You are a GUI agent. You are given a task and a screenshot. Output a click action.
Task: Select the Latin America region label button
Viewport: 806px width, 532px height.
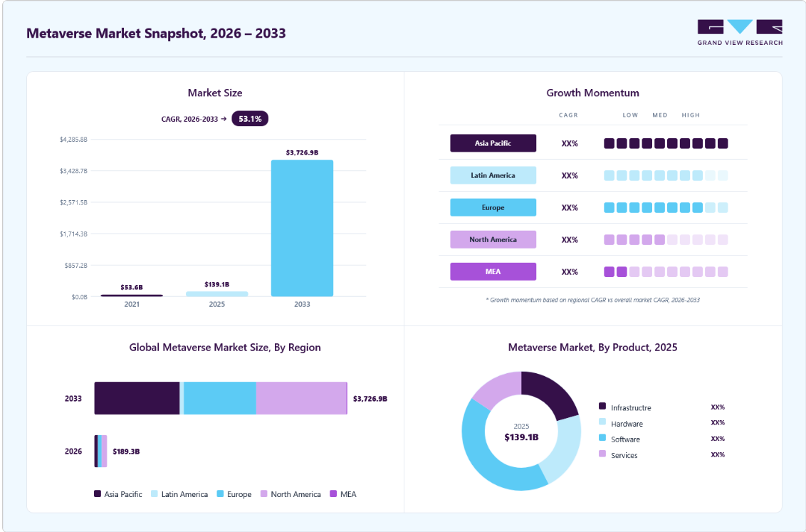pos(493,175)
